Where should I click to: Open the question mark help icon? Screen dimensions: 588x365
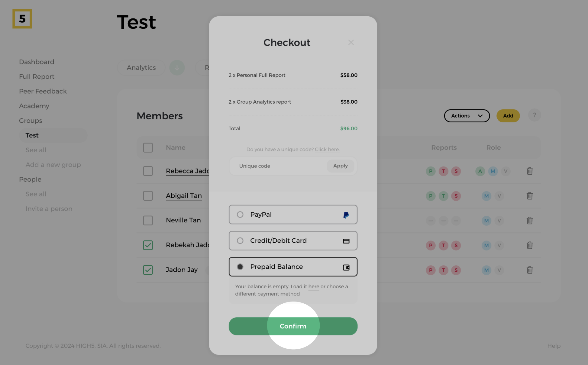(534, 115)
